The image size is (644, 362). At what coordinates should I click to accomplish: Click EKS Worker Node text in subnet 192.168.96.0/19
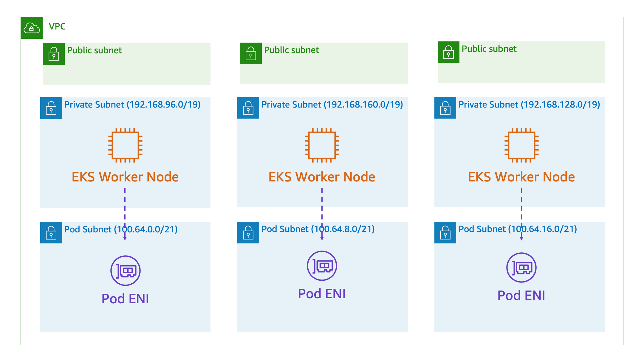(x=125, y=177)
